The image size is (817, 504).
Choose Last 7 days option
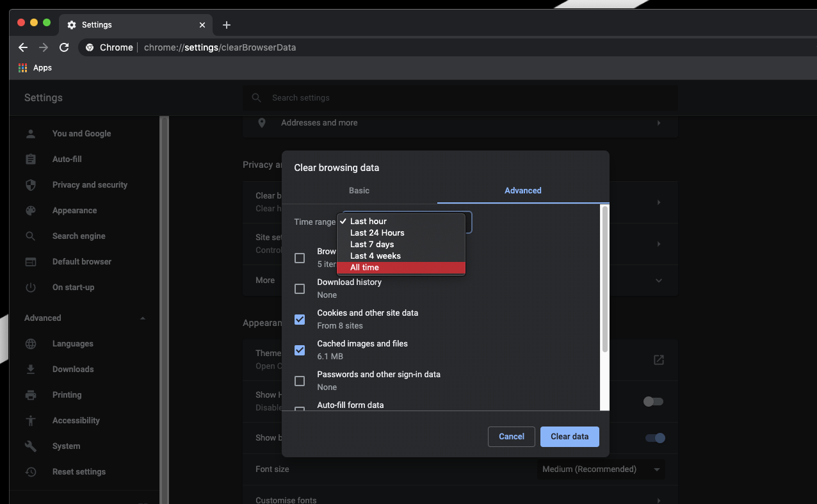click(371, 245)
